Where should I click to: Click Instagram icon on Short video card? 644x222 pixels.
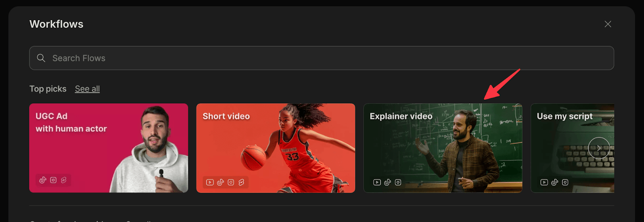point(231,182)
